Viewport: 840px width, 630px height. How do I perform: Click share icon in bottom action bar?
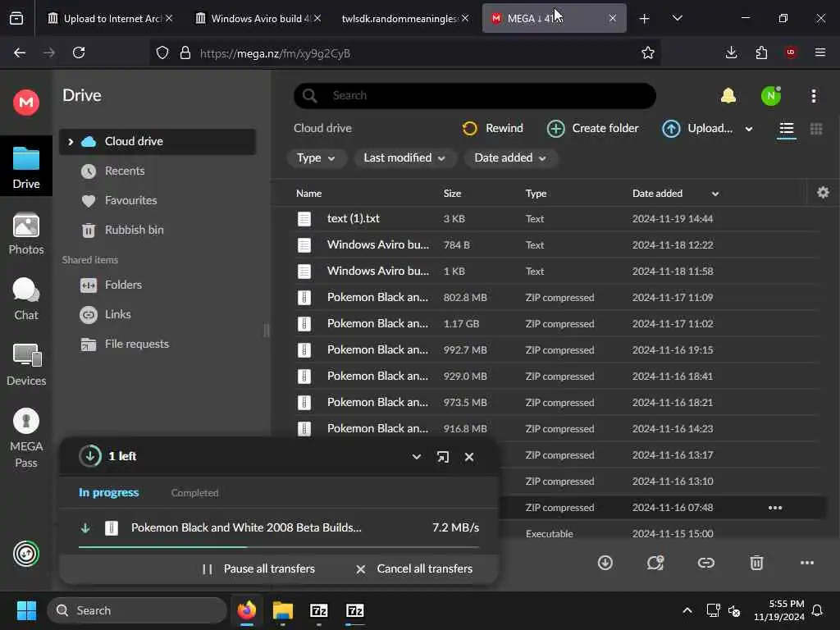655,563
